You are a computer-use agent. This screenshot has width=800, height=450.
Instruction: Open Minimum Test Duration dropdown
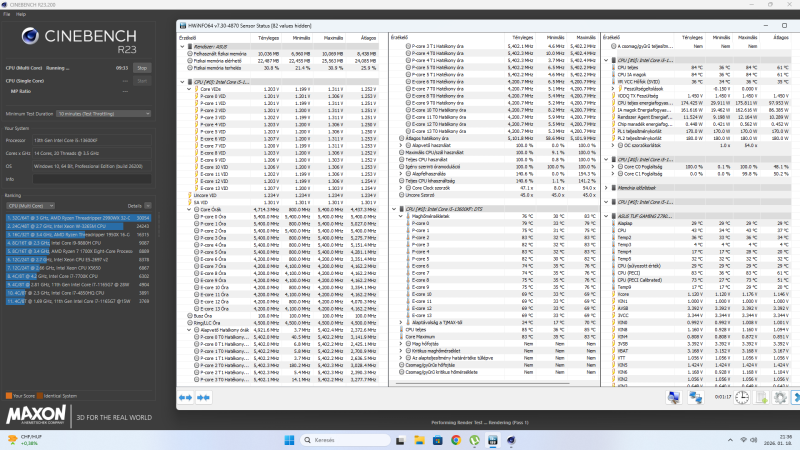coord(104,114)
